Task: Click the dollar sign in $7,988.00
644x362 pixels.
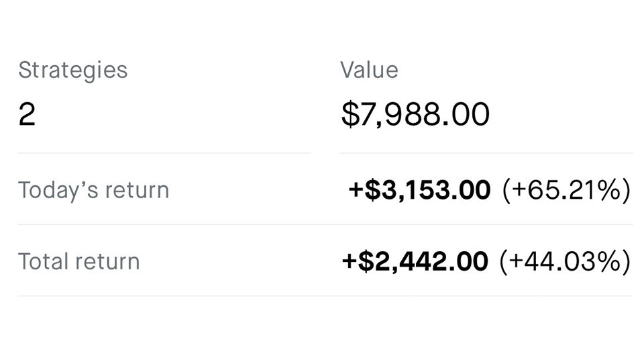Action: click(350, 114)
